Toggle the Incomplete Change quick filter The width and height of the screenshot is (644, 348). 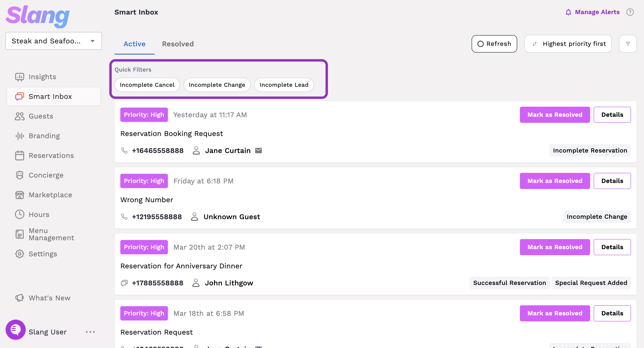click(x=217, y=85)
